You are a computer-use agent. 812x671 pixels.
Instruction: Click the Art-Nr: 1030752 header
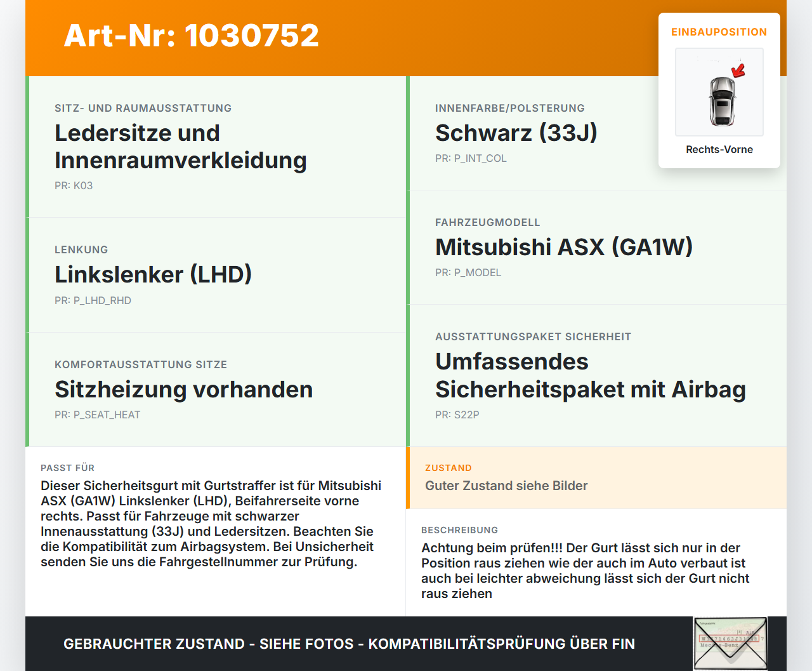click(x=191, y=36)
